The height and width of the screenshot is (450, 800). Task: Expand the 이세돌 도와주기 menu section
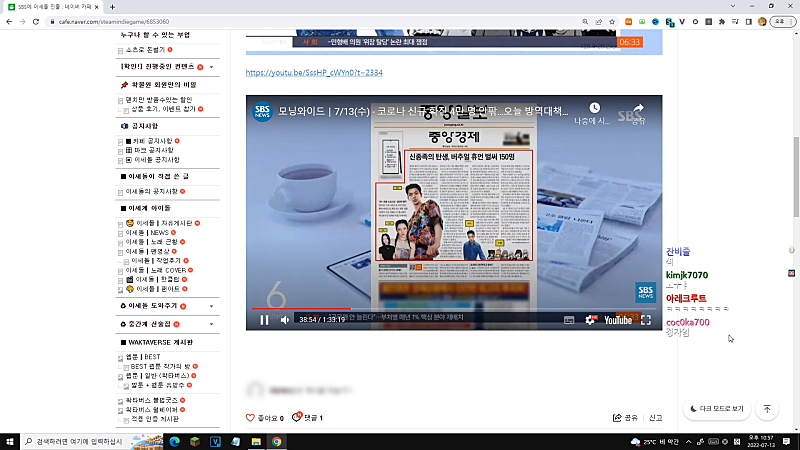click(211, 306)
